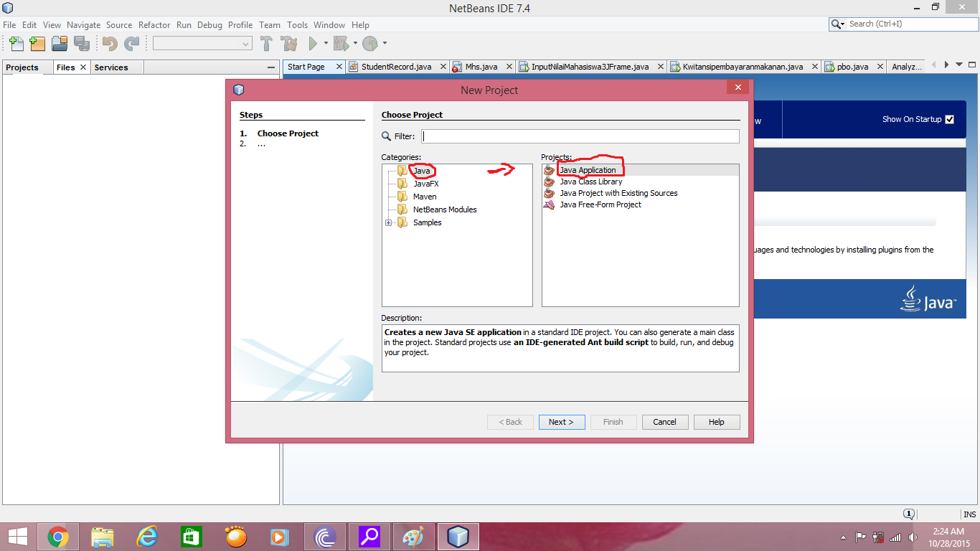Close the Files tab in left panel

pyautogui.click(x=83, y=67)
